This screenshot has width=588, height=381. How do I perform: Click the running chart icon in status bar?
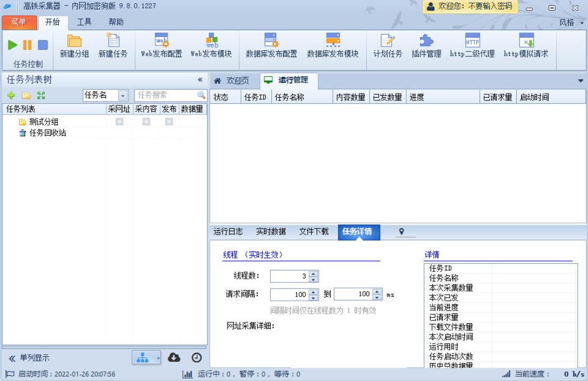coord(187,374)
